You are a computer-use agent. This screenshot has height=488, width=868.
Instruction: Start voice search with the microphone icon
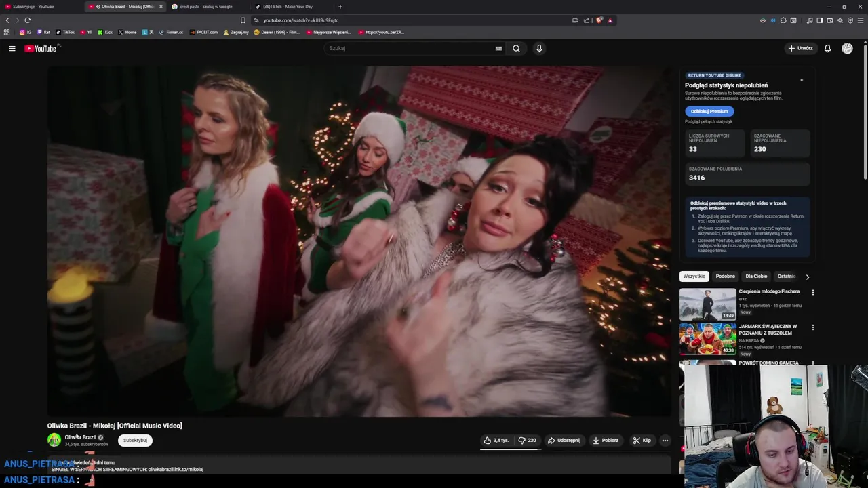[x=539, y=48]
